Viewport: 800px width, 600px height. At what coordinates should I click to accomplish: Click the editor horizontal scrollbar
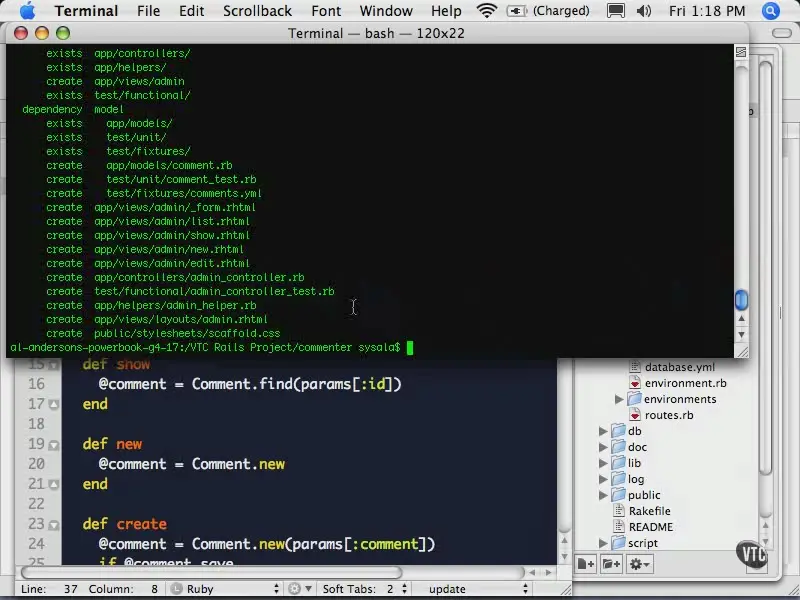coord(211,572)
